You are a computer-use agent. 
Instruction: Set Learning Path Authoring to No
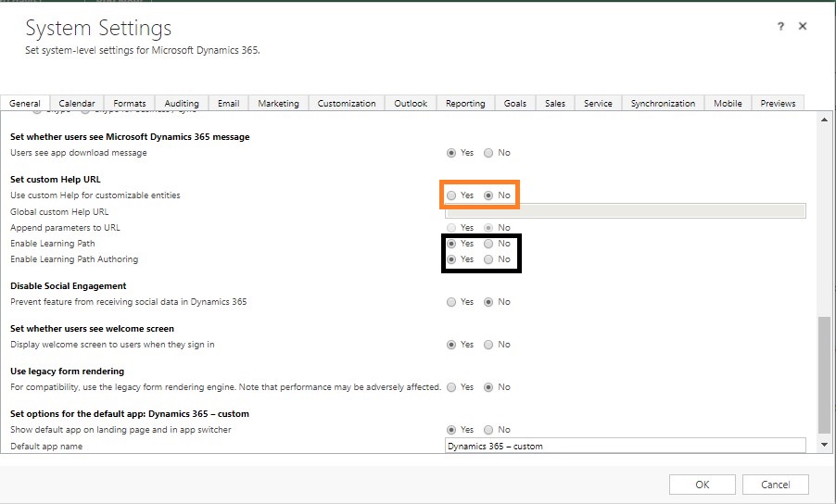tap(488, 259)
